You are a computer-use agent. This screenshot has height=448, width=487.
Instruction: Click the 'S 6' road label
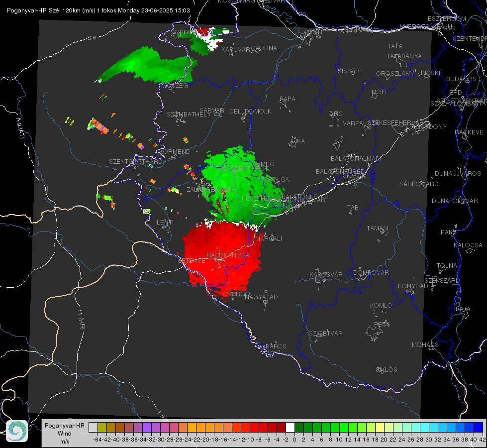(x=92, y=38)
